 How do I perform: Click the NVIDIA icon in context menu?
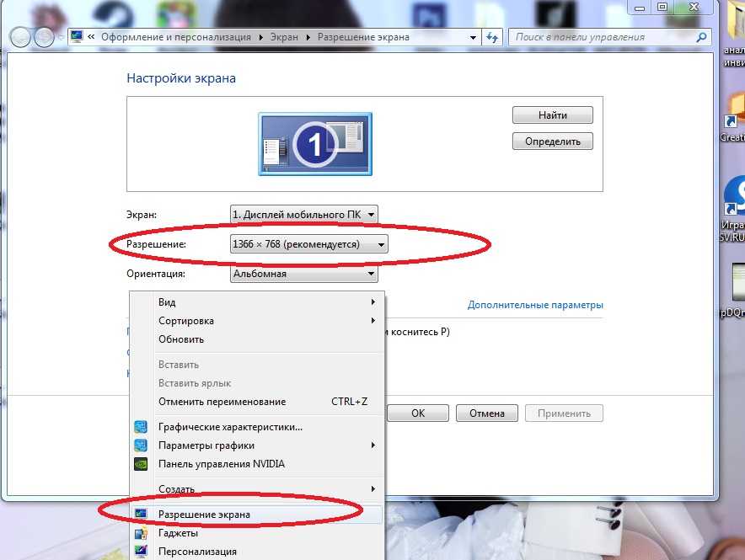[x=141, y=464]
